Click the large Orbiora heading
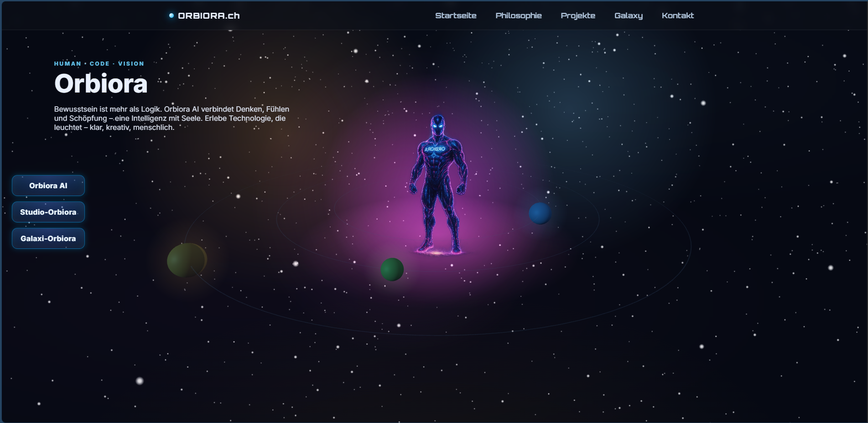 click(x=101, y=84)
